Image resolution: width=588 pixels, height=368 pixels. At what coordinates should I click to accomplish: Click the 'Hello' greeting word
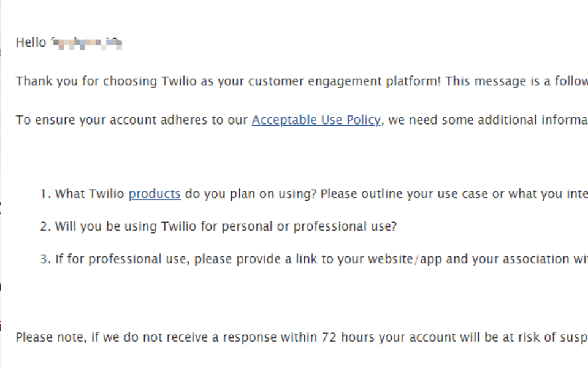[31, 43]
